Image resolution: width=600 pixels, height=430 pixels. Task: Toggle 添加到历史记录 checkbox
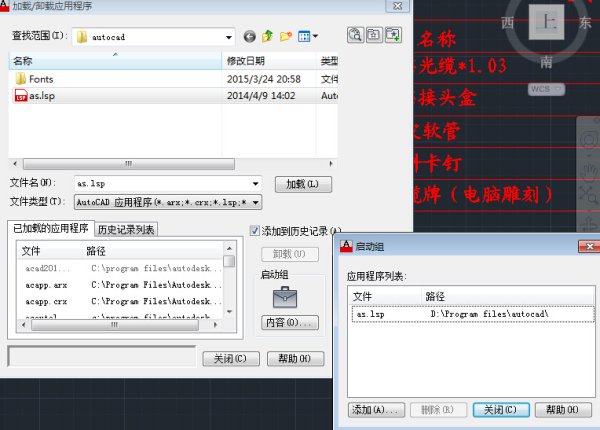254,231
